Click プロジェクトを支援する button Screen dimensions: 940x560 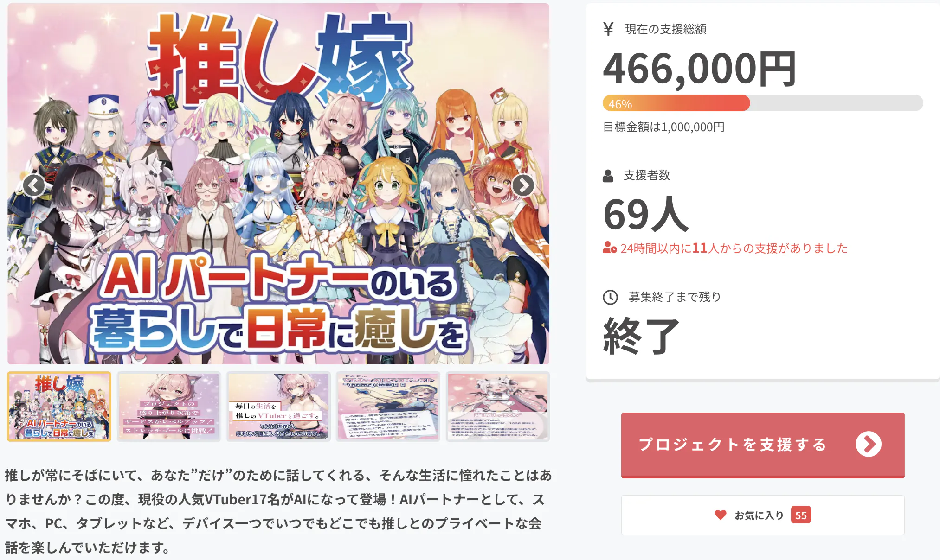tap(763, 445)
